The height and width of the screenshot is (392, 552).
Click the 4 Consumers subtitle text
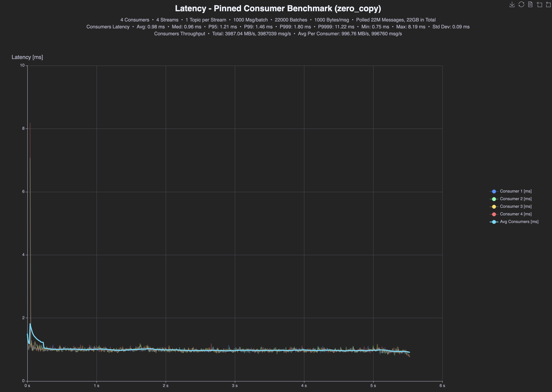coord(135,20)
